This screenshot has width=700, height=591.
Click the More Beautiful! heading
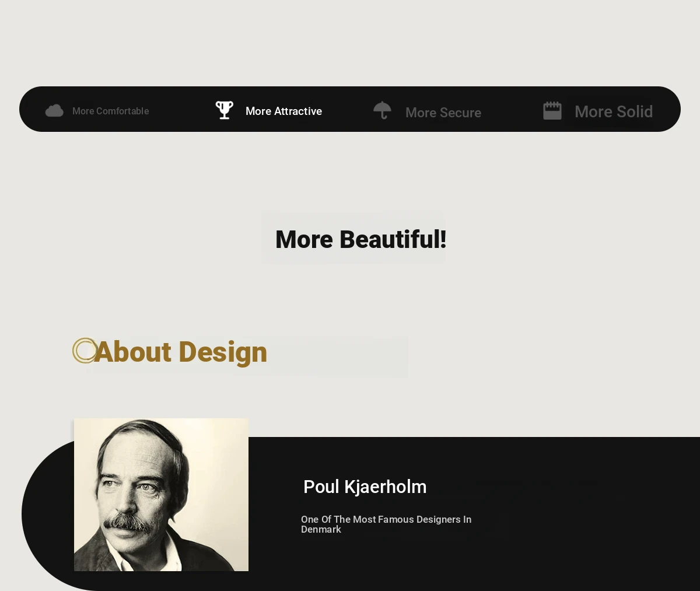pos(360,239)
